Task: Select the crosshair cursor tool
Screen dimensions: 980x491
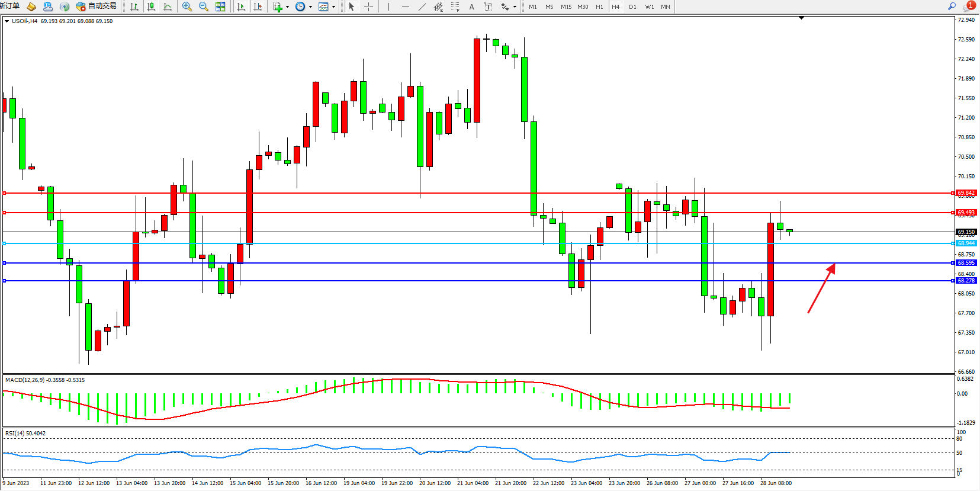Action: pyautogui.click(x=368, y=7)
